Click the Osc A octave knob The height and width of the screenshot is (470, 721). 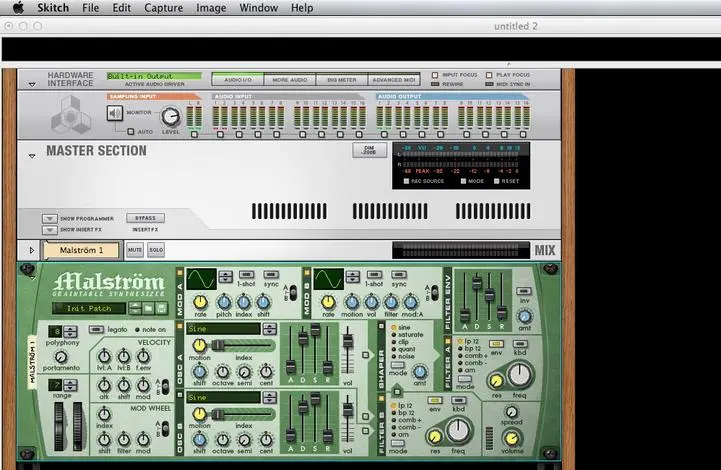[223, 372]
